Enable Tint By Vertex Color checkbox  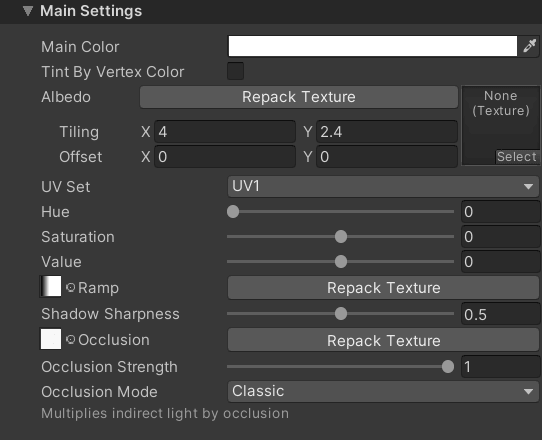(235, 71)
